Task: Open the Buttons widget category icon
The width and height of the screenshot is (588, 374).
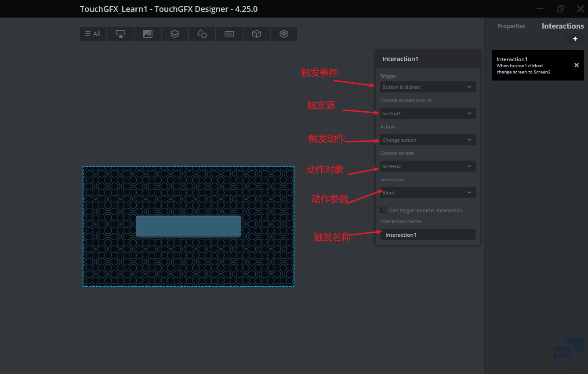Action: [x=120, y=34]
